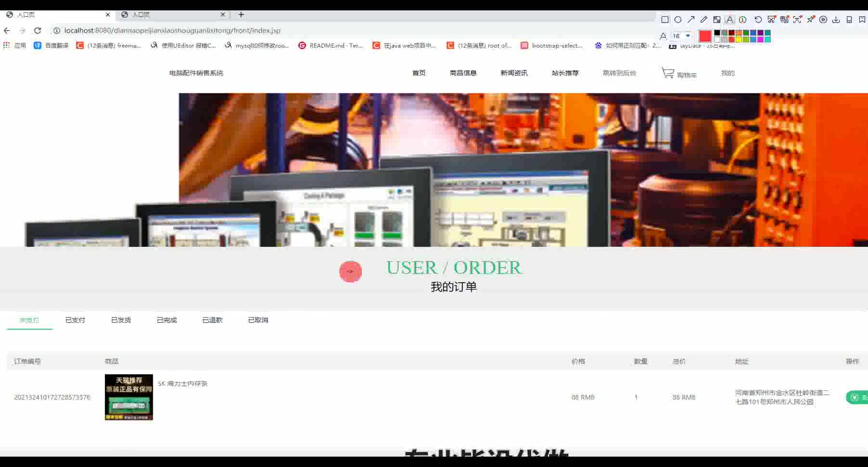Select the 已完成 order tab
This screenshot has width=868, height=467.
click(166, 320)
